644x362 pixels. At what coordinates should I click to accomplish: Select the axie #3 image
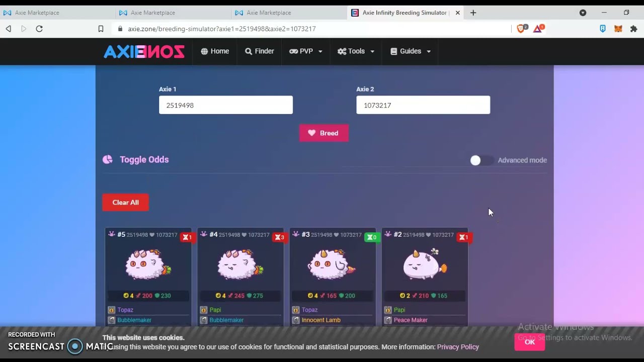(x=332, y=264)
